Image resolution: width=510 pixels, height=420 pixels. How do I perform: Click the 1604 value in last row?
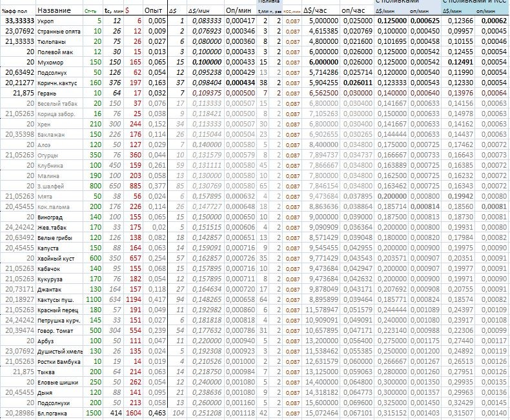(x=134, y=413)
